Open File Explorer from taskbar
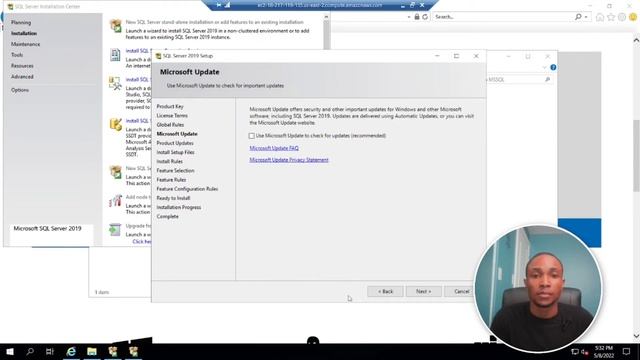 click(x=92, y=351)
